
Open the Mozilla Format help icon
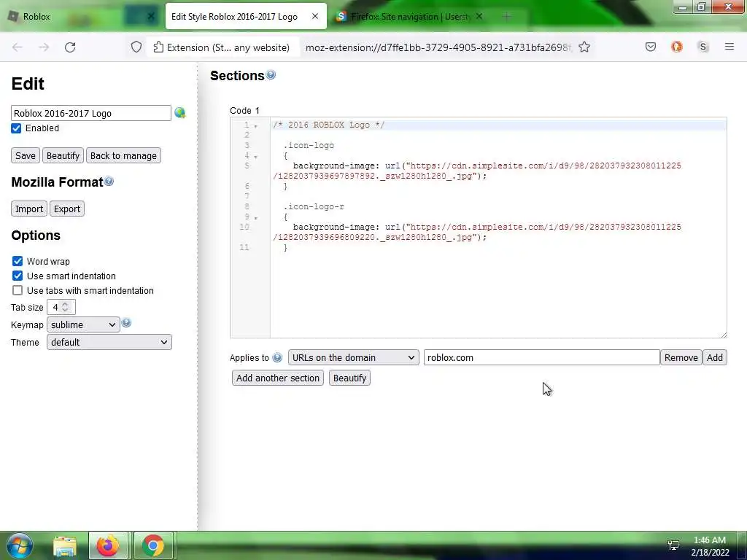pos(109,181)
